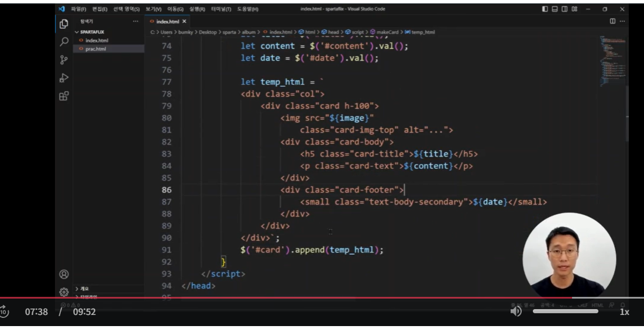Place cursor on the append(temp_html) line
Image resolution: width=644 pixels, height=329 pixels.
(312, 250)
